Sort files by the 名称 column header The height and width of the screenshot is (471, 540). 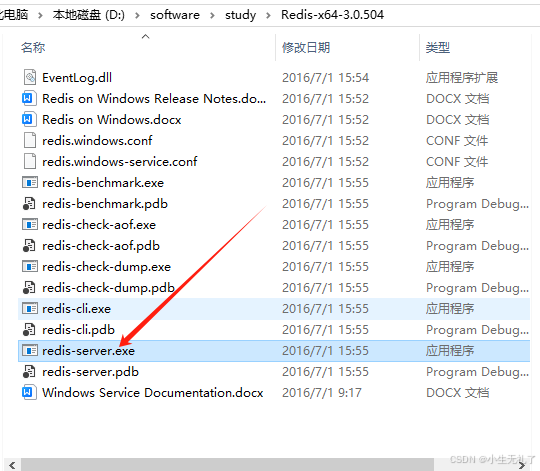point(33,48)
